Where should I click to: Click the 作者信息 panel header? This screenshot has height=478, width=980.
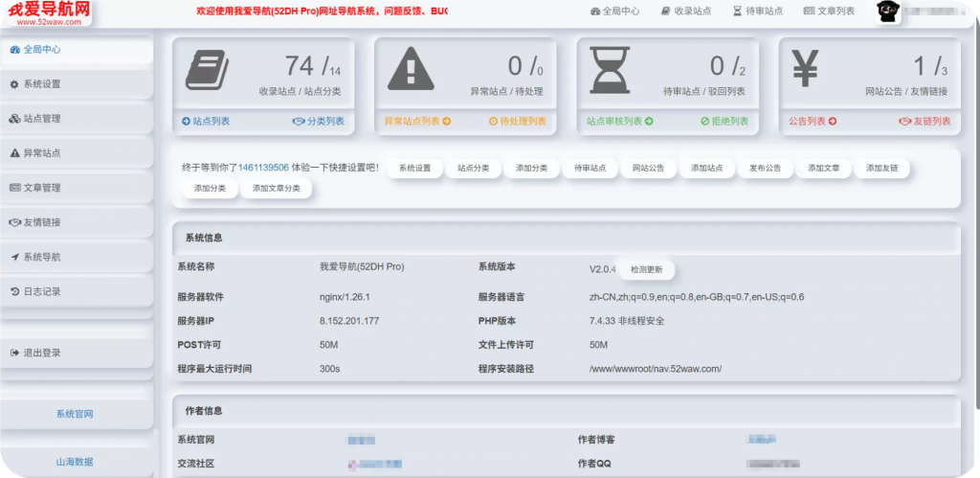click(567, 411)
